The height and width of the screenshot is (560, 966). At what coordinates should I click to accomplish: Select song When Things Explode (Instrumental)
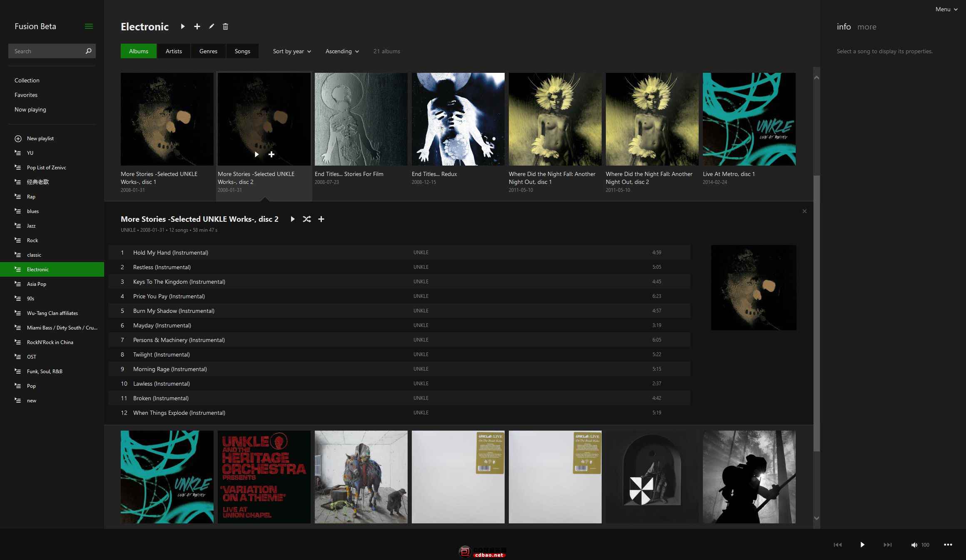(x=399, y=413)
